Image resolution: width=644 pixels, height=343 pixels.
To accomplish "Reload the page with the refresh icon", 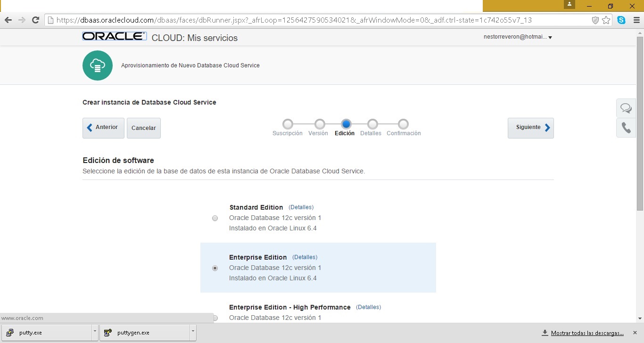I will pos(35,20).
